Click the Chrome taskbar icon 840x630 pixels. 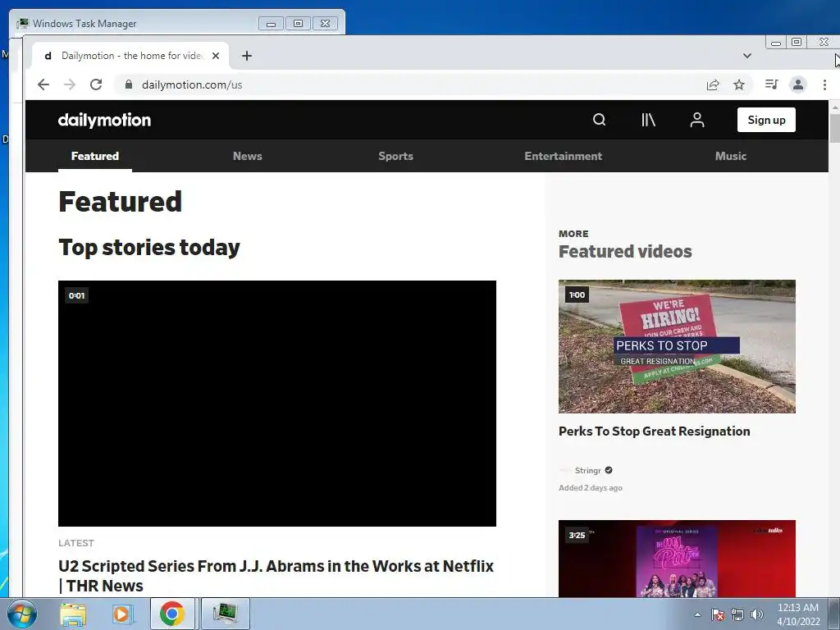tap(172, 614)
